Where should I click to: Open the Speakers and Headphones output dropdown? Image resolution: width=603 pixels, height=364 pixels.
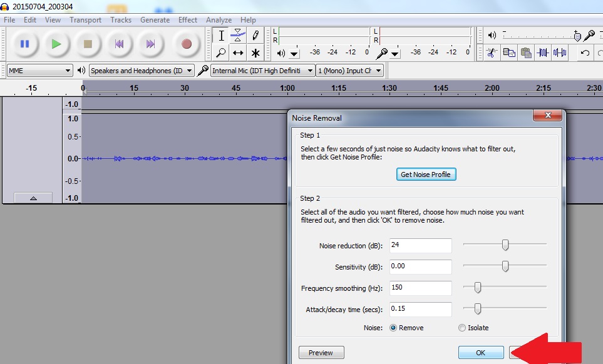tap(142, 71)
